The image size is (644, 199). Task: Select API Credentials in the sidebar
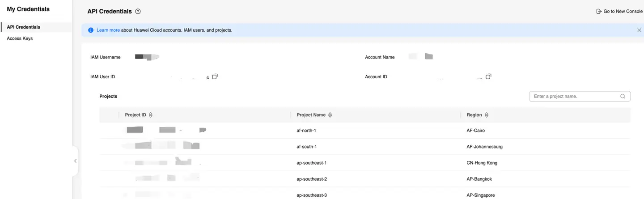pyautogui.click(x=23, y=27)
